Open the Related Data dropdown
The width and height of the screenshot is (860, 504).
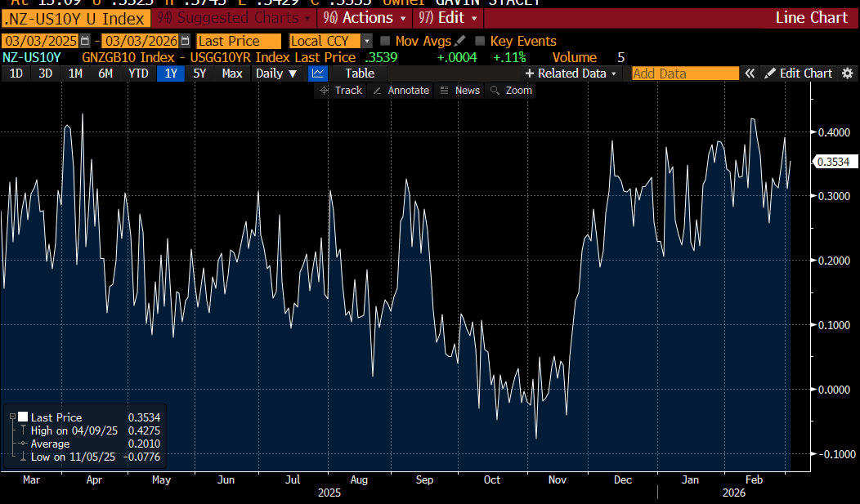click(x=571, y=74)
